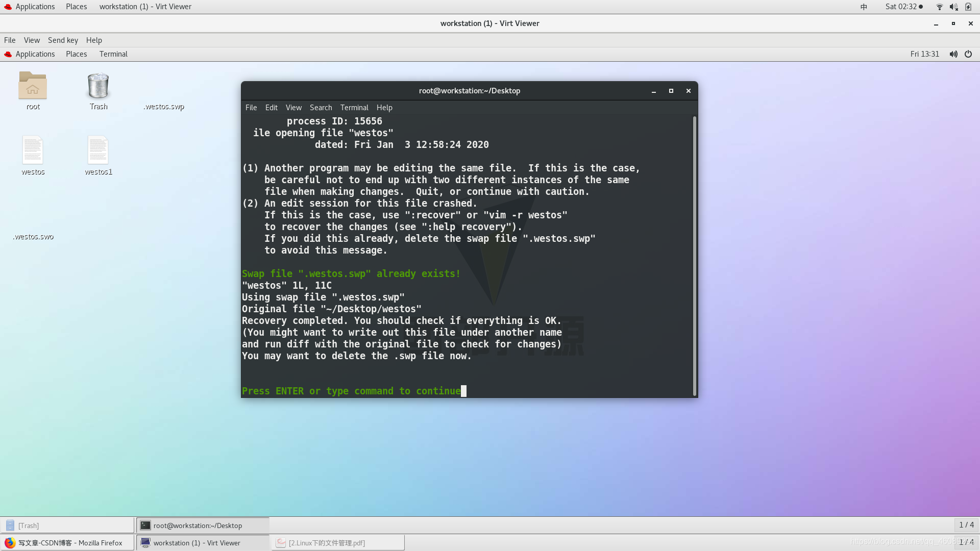Select the .westos.swo desktop file
Screen dimensions: 980x551
(33, 236)
